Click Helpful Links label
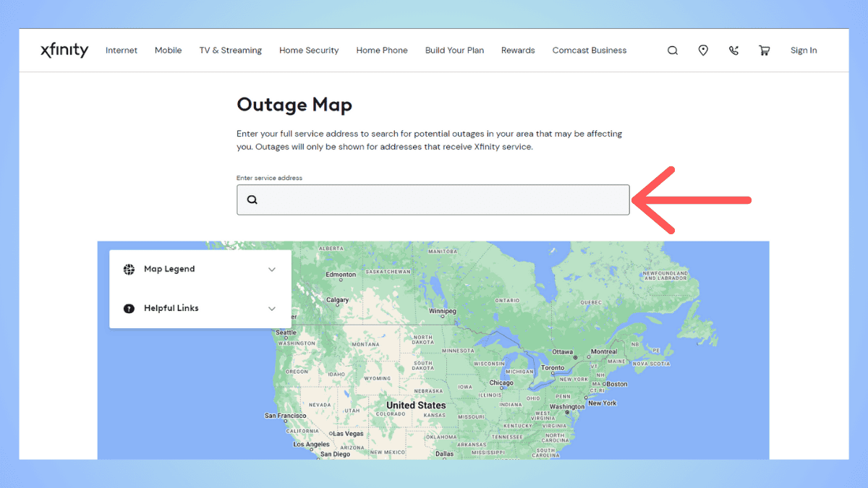This screenshot has width=868, height=488. 171,308
